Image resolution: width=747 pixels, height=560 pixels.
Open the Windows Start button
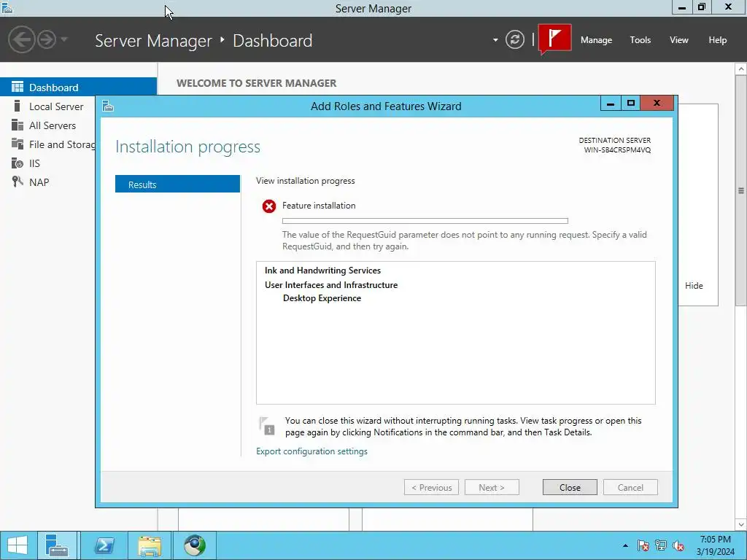18,545
